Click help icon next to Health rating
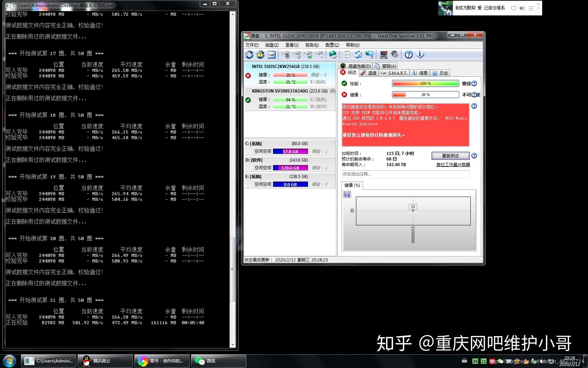 (474, 95)
